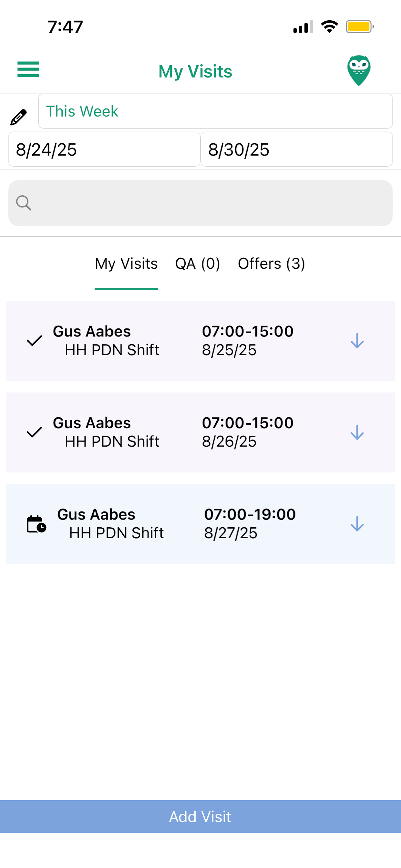The width and height of the screenshot is (401, 868).
Task: Tap the pencil edit icon
Action: click(x=18, y=117)
